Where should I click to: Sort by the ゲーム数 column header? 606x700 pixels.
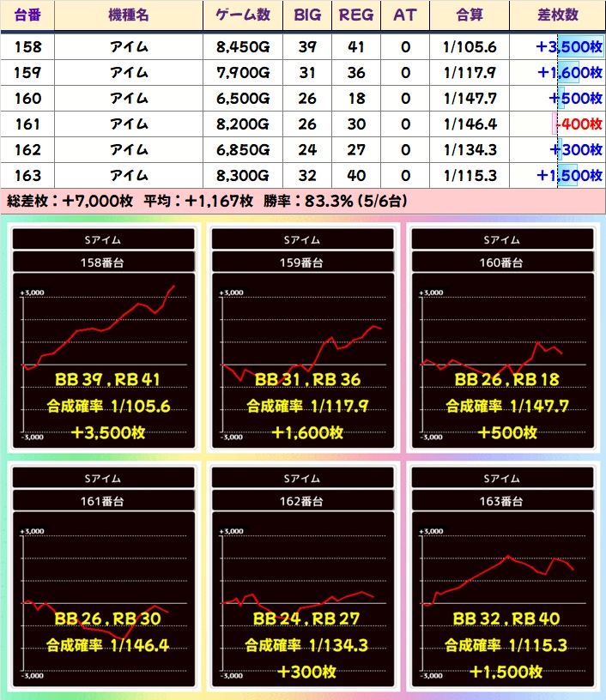pyautogui.click(x=242, y=15)
